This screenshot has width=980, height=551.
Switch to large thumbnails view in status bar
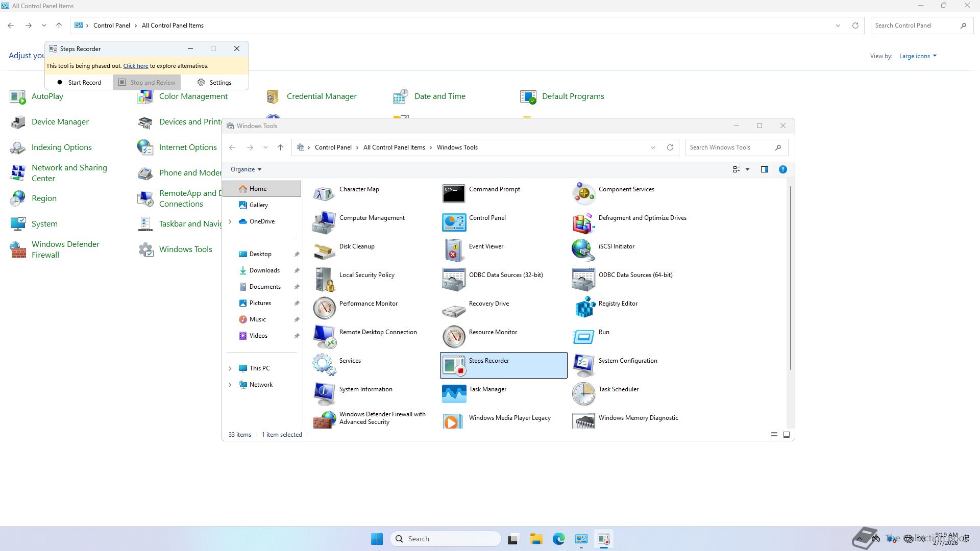(x=787, y=435)
